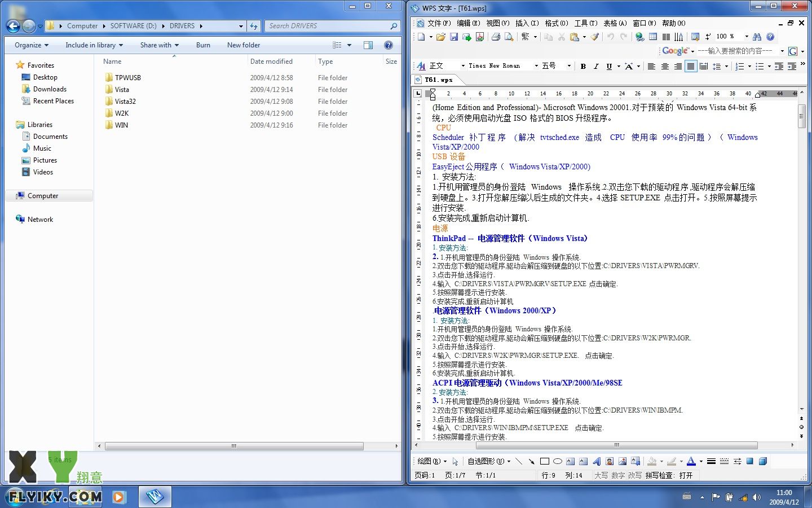Toggle justify alignment button
812x508 pixels.
coord(691,66)
